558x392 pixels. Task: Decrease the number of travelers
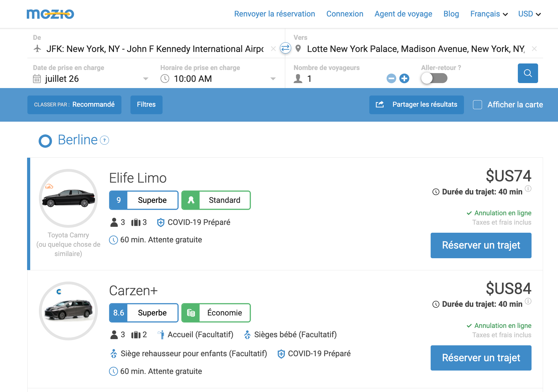(x=391, y=78)
